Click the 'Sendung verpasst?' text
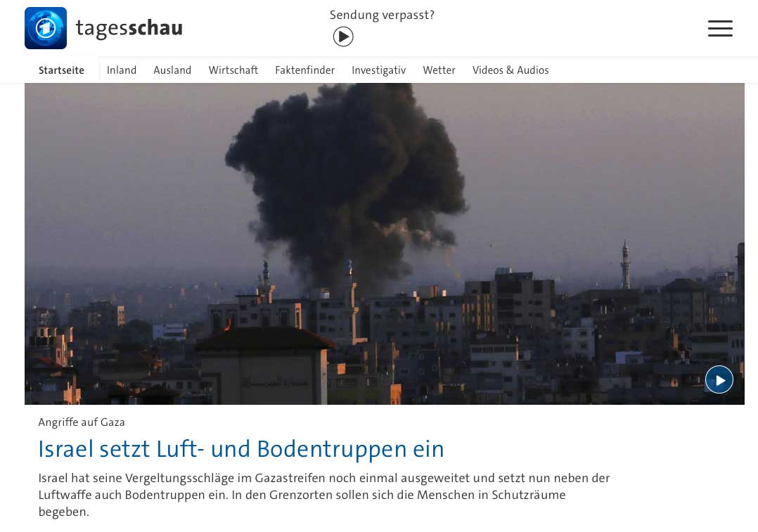The width and height of the screenshot is (758, 532). 382,15
